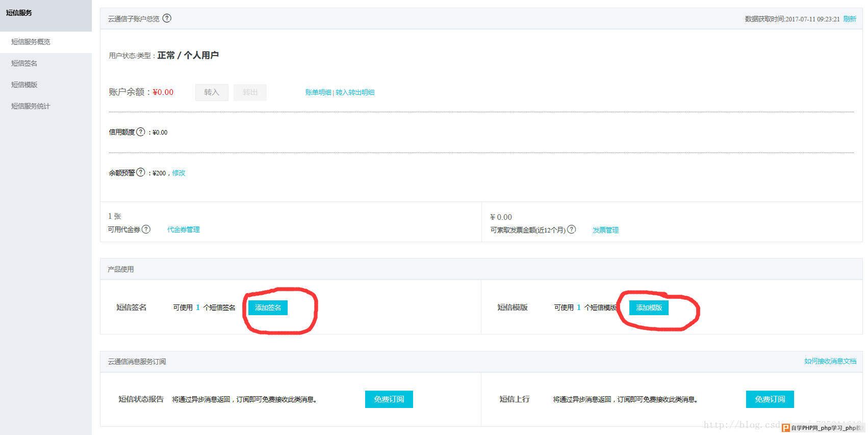Open 账单明细 link

coord(318,92)
